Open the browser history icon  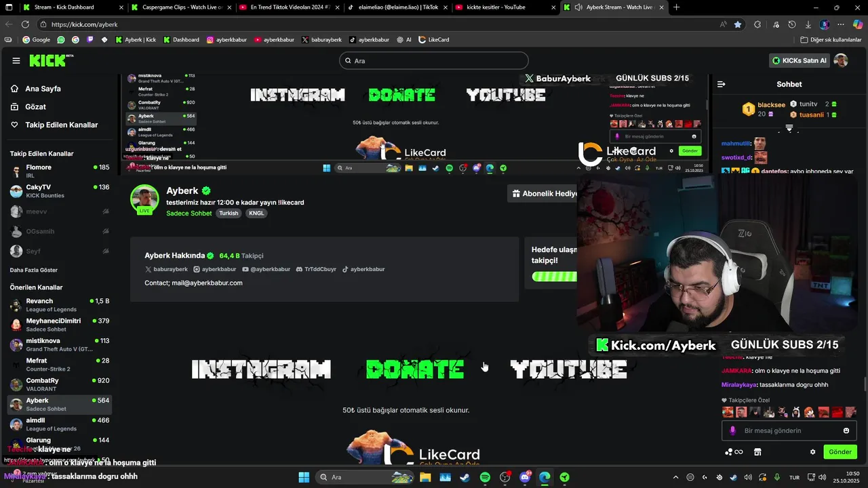tap(792, 24)
